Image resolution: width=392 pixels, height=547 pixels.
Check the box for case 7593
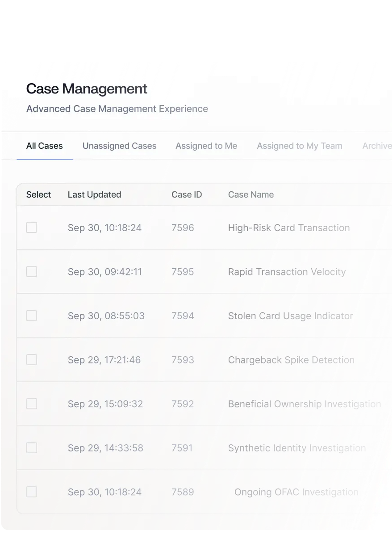(32, 360)
